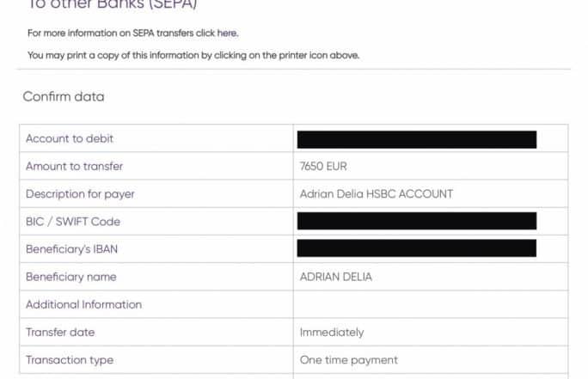Click the 'Transfer date' row label

coord(60,332)
